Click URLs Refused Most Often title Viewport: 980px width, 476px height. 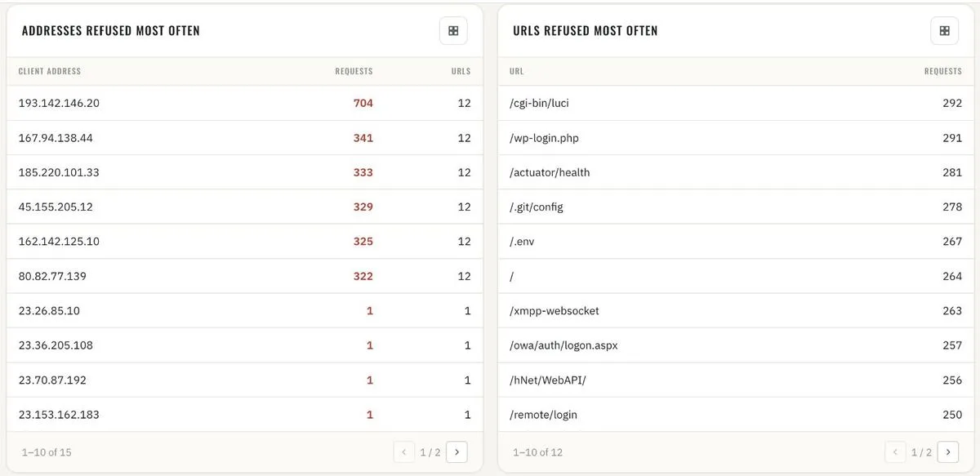(x=586, y=31)
